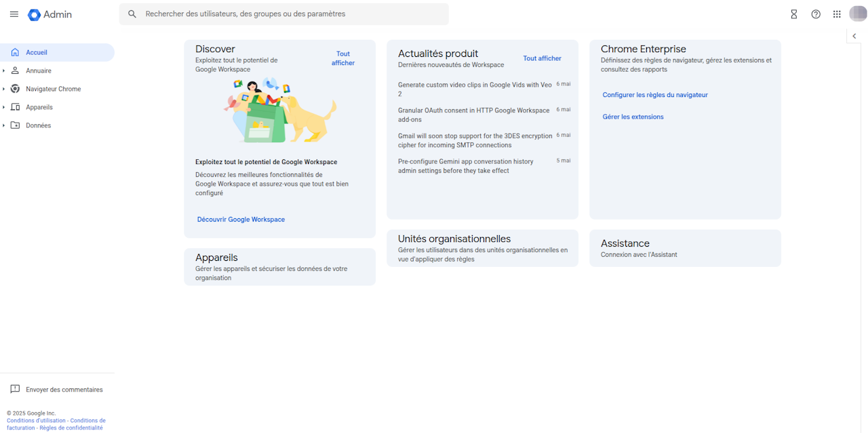Screen dimensions: 868x433
Task: Select Accueil in the sidebar
Action: [57, 52]
